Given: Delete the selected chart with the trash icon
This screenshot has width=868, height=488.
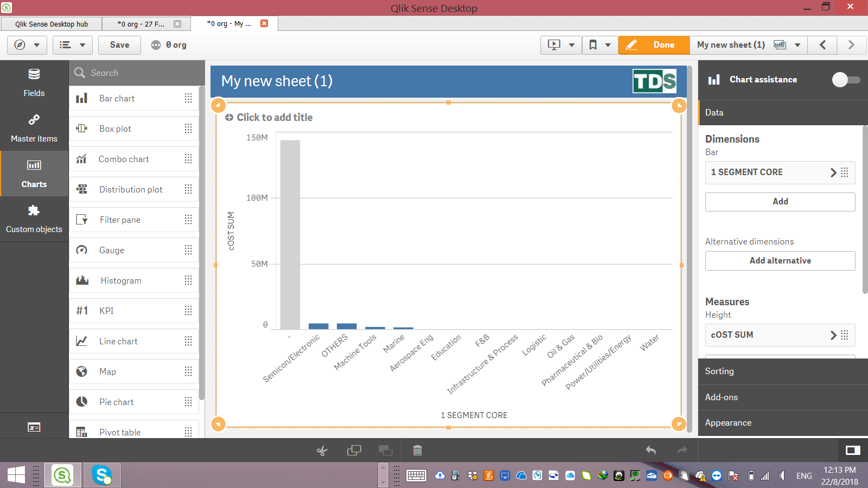Looking at the screenshot, I should click(417, 451).
